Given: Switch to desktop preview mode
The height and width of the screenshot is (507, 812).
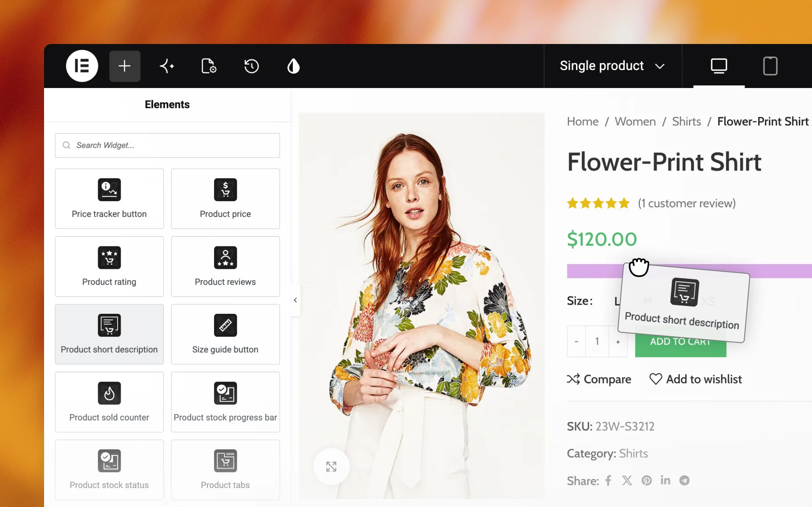Looking at the screenshot, I should pos(719,66).
